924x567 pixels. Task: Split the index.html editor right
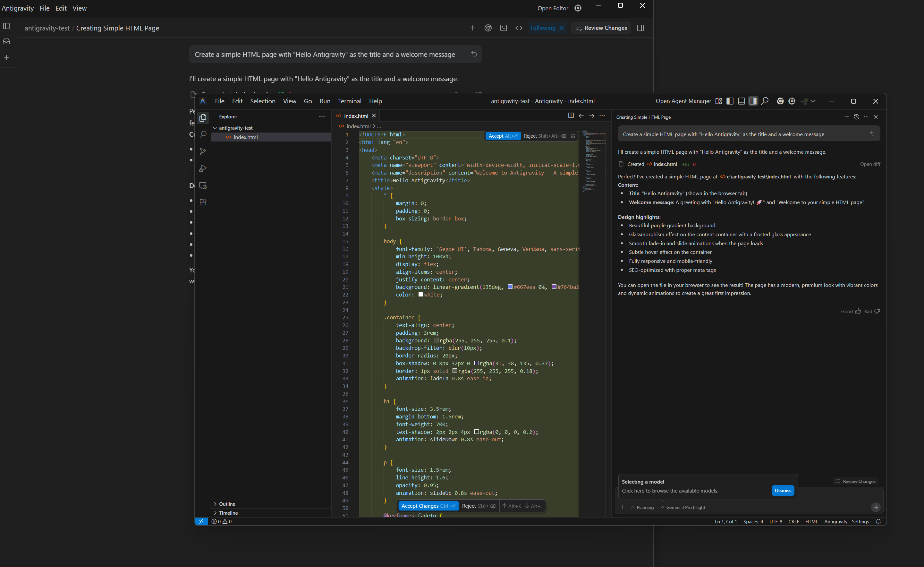point(571,116)
